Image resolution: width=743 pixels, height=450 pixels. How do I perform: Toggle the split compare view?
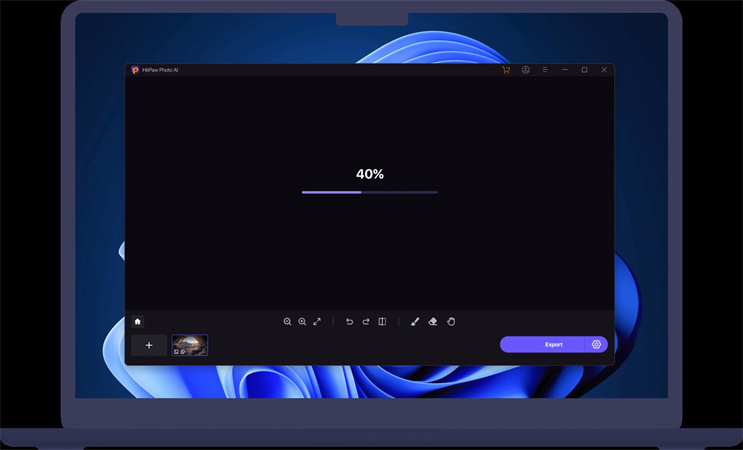tap(382, 322)
